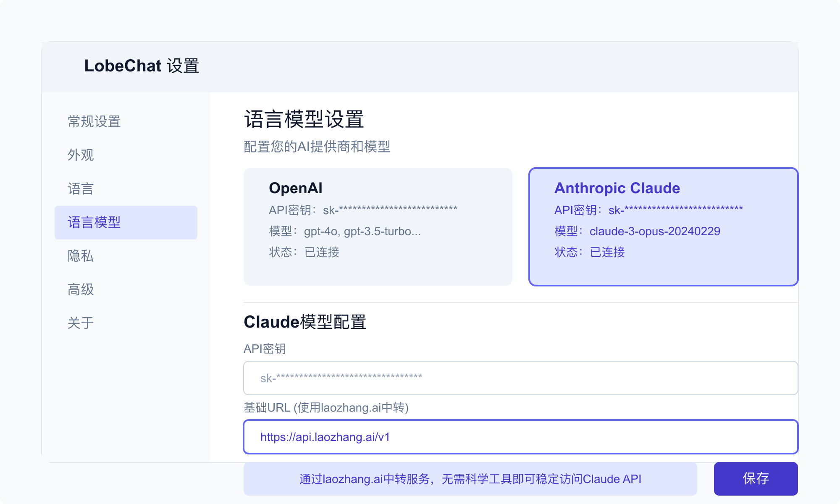
Task: Click OpenAI's 模型: gpt-4o, gpt-3.5-turbo... text
Action: point(345,231)
